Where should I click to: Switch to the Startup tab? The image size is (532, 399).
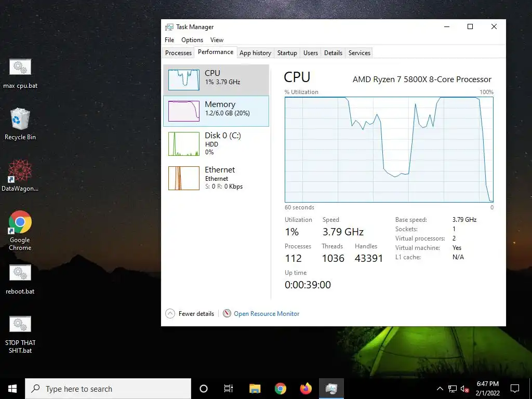287,53
